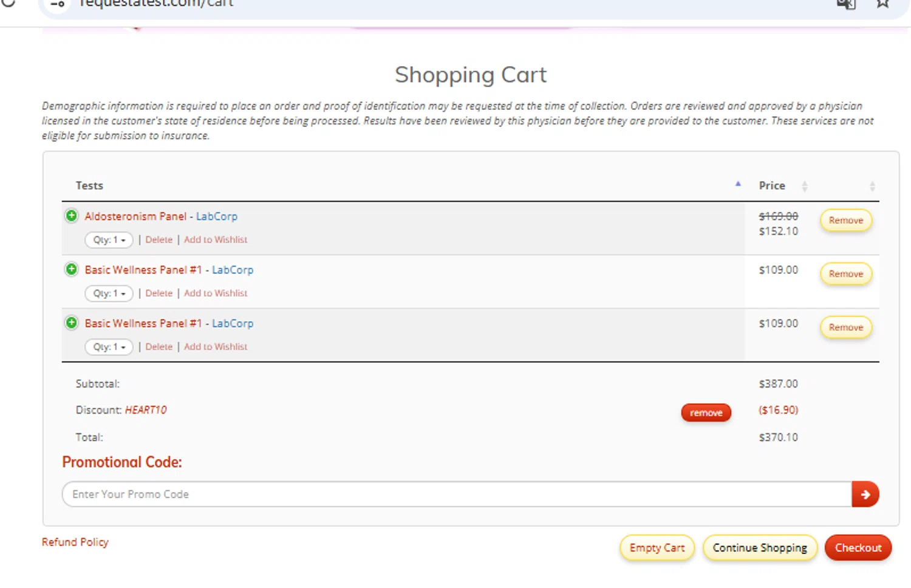Click the translate icon in the address bar
911x588 pixels.
[x=846, y=4]
